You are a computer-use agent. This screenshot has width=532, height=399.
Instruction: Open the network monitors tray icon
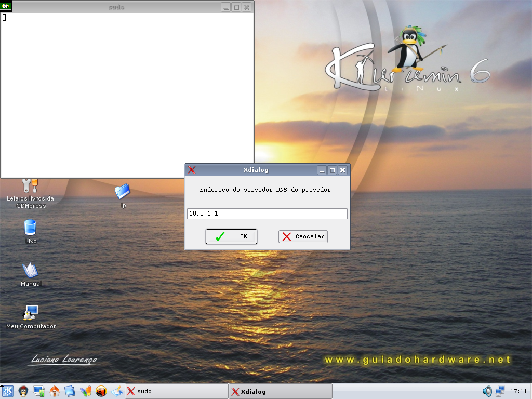500,391
